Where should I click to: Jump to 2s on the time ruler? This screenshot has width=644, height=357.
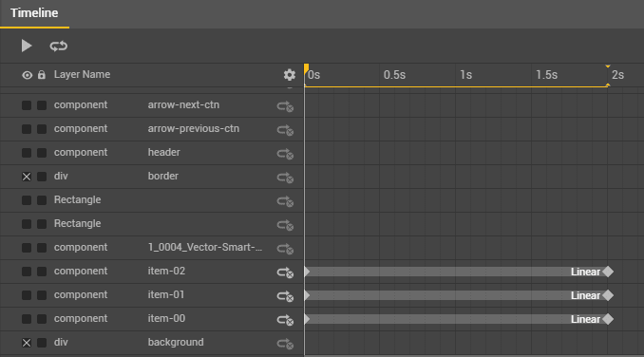(617, 75)
